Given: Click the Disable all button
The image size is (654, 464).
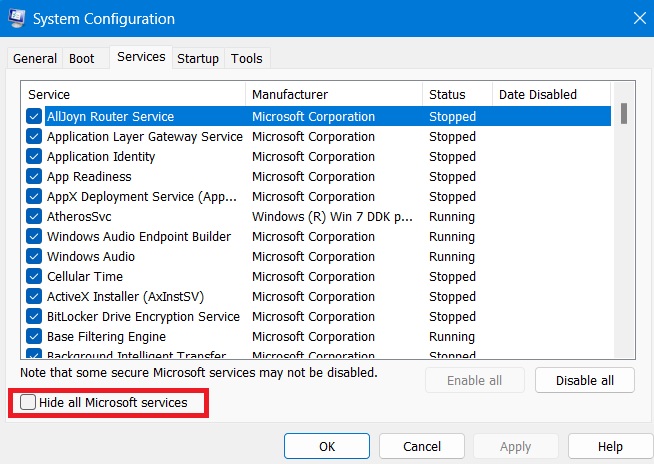Looking at the screenshot, I should tap(585, 380).
